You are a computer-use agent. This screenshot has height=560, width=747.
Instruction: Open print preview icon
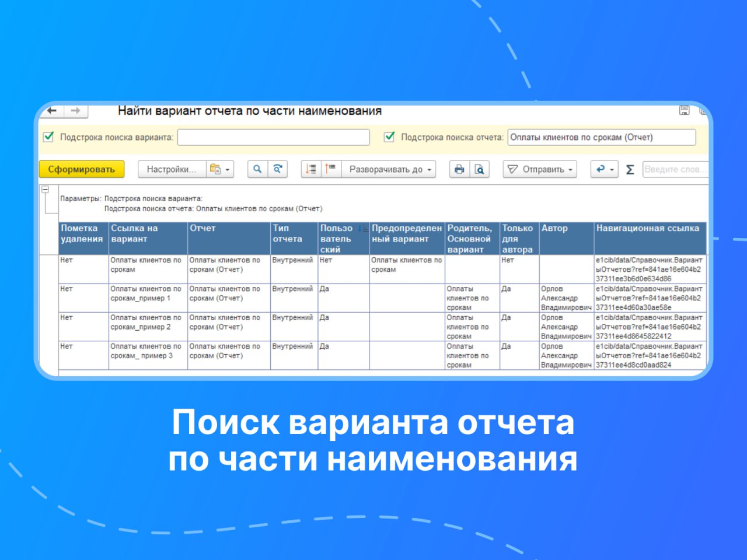tap(479, 169)
